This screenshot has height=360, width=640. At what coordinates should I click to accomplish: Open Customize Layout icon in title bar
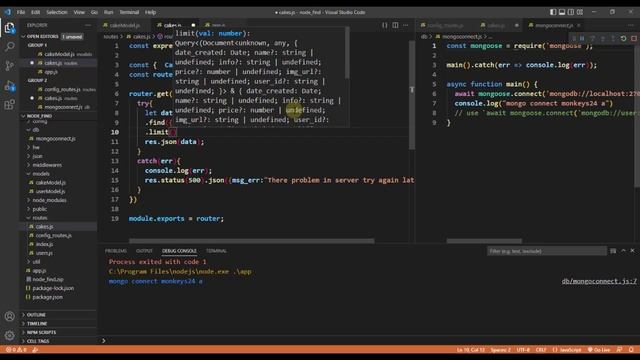pyautogui.click(x=580, y=12)
